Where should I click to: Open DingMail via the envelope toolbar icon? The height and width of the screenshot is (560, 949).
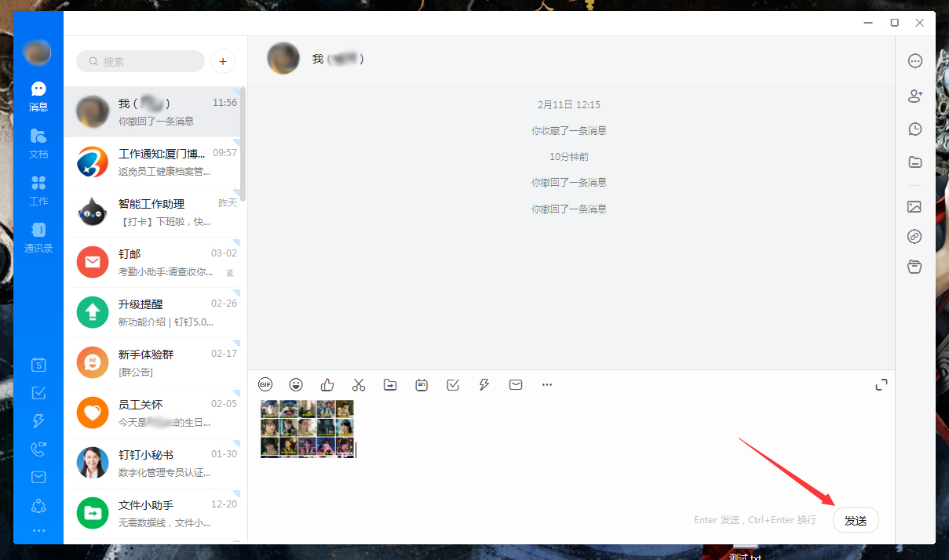coord(516,384)
